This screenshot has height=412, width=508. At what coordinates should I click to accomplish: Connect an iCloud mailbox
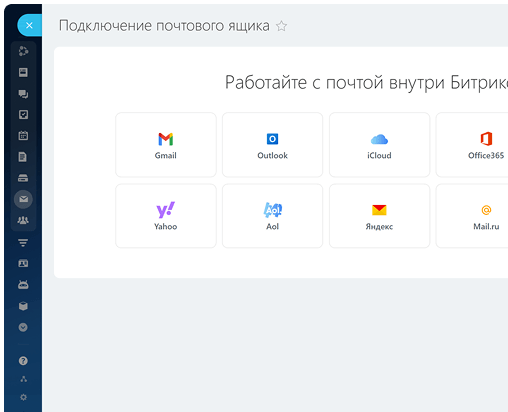click(379, 145)
